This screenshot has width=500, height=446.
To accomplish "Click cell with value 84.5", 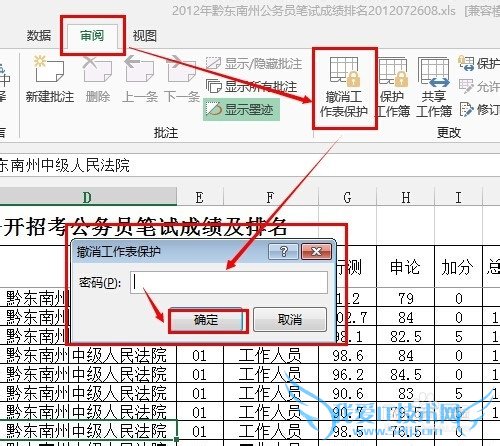I will click(406, 374).
